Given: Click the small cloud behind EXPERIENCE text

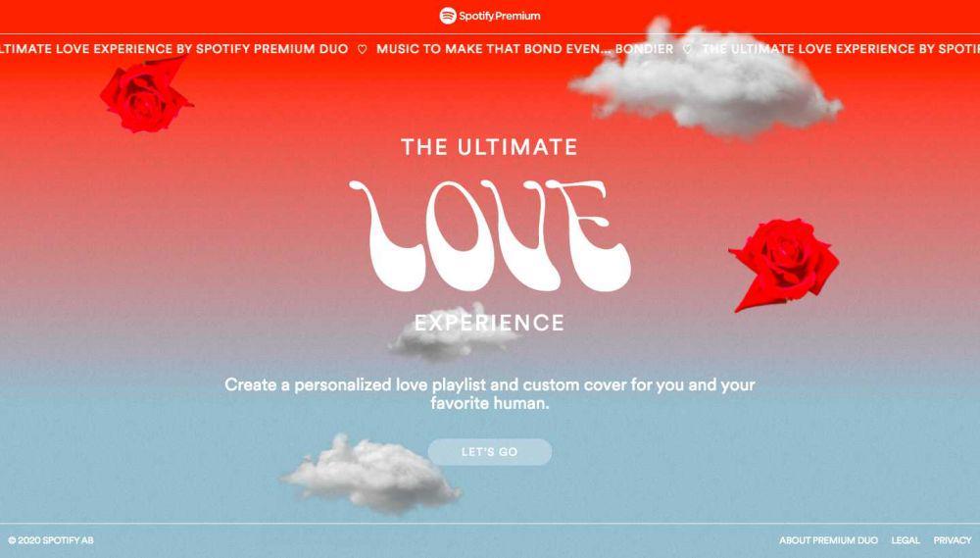Looking at the screenshot, I should point(453,334).
